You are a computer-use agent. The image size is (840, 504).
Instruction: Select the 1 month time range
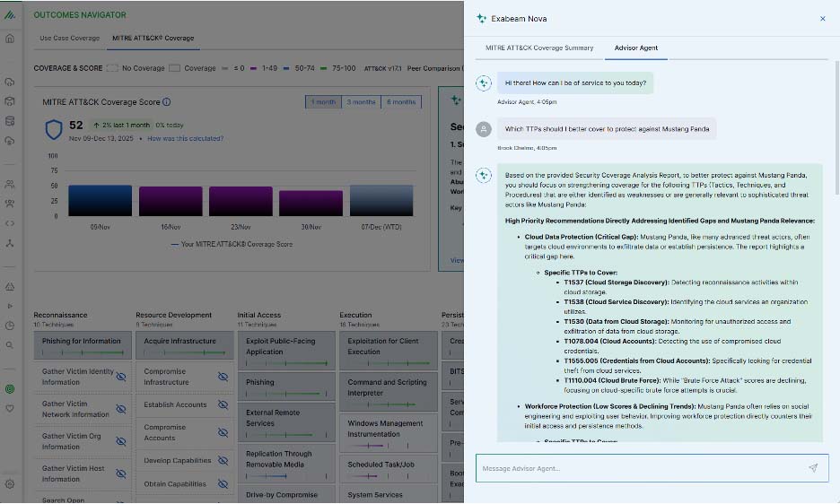pos(324,101)
